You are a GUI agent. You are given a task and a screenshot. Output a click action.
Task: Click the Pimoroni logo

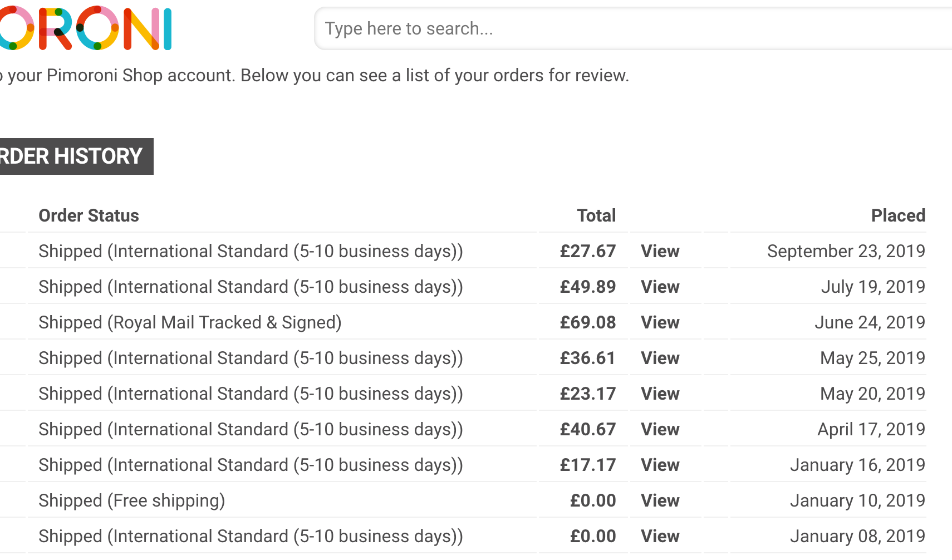(86, 28)
